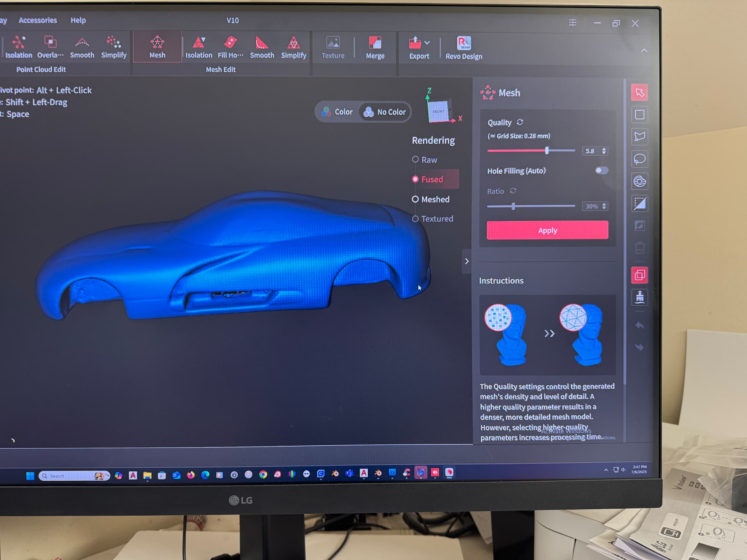Pick the polygon selection tool
Screen dimensions: 747x560
pos(639,136)
